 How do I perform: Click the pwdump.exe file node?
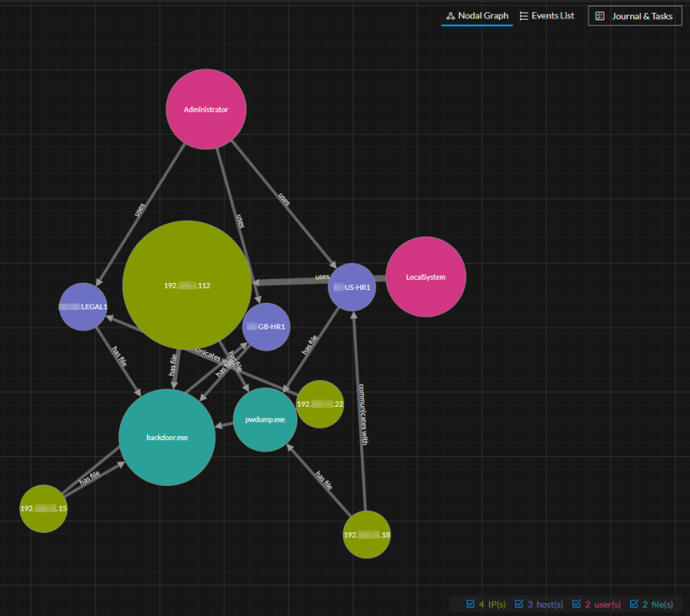(264, 419)
